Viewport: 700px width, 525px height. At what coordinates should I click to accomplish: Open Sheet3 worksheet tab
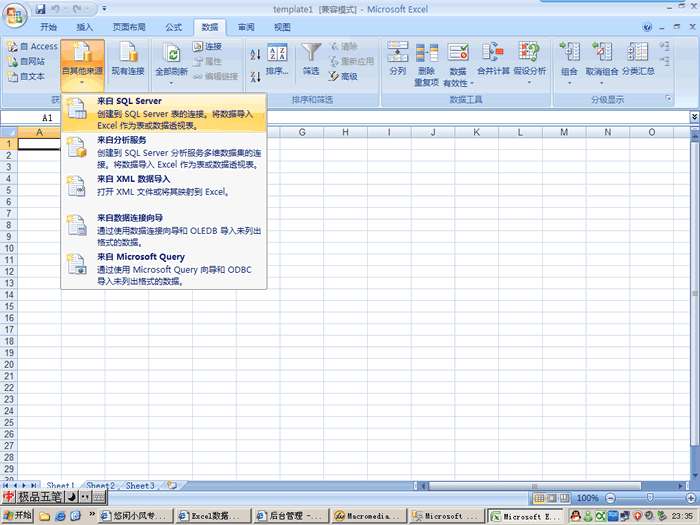pyautogui.click(x=140, y=485)
